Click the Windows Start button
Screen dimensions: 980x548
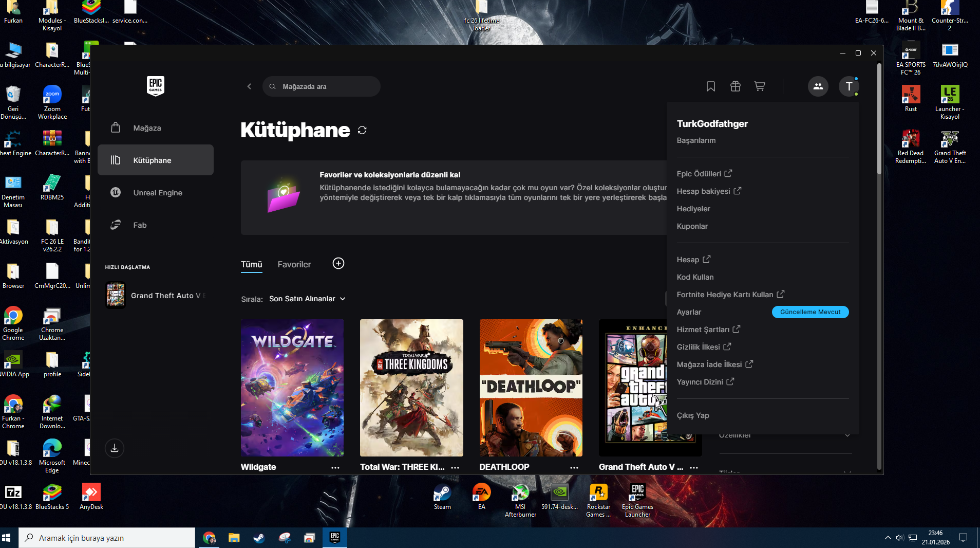point(7,538)
